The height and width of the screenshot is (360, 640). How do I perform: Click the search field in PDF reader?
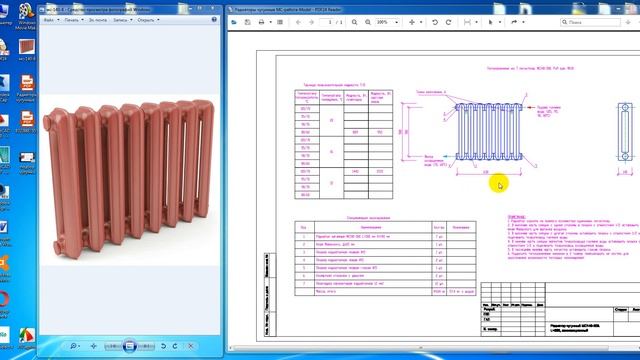590,22
